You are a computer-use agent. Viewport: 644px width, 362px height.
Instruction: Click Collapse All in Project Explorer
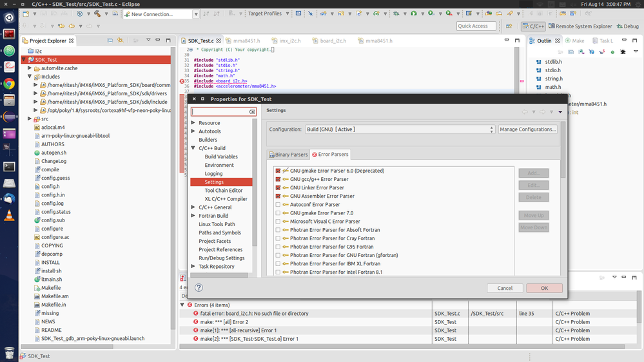pyautogui.click(x=110, y=41)
